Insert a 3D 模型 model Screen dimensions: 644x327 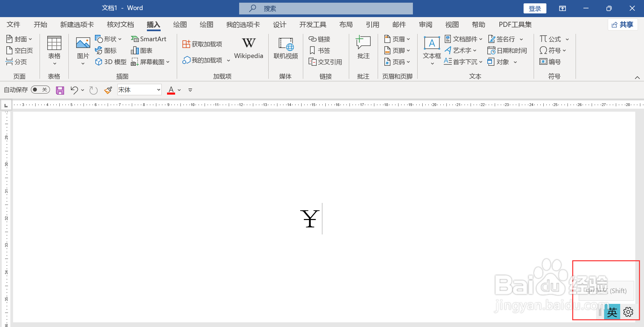click(x=111, y=62)
